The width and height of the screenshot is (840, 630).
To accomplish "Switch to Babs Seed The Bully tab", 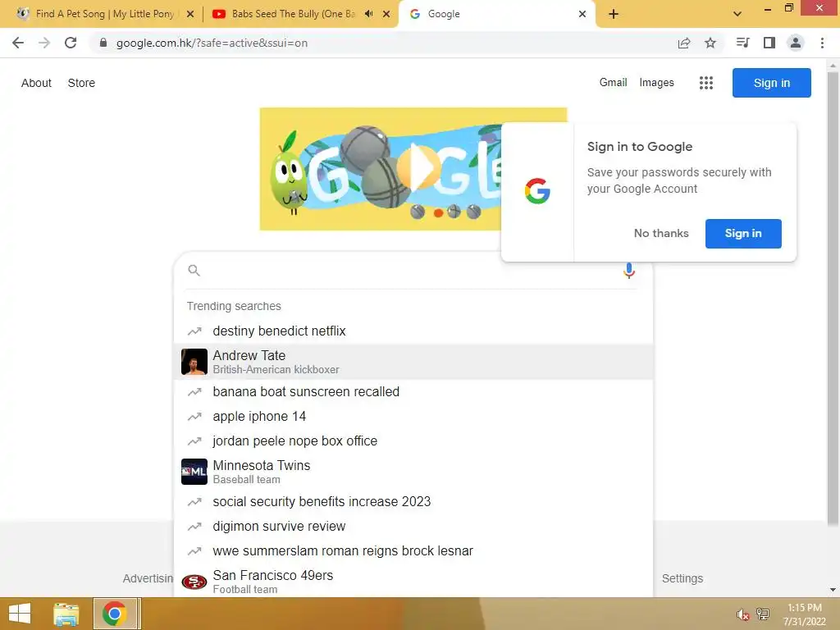I will tap(292, 14).
